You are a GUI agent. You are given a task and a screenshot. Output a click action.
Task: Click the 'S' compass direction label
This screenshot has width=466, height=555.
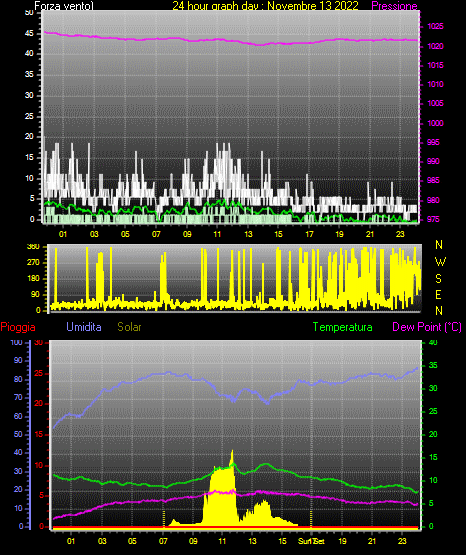tap(438, 279)
